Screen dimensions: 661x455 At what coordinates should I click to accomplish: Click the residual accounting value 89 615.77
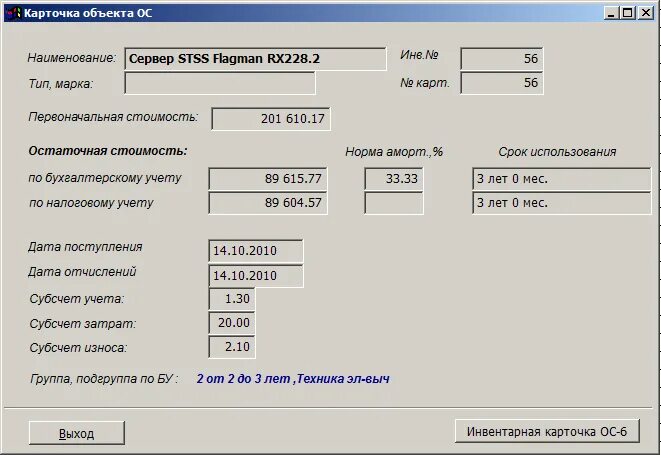coord(268,179)
